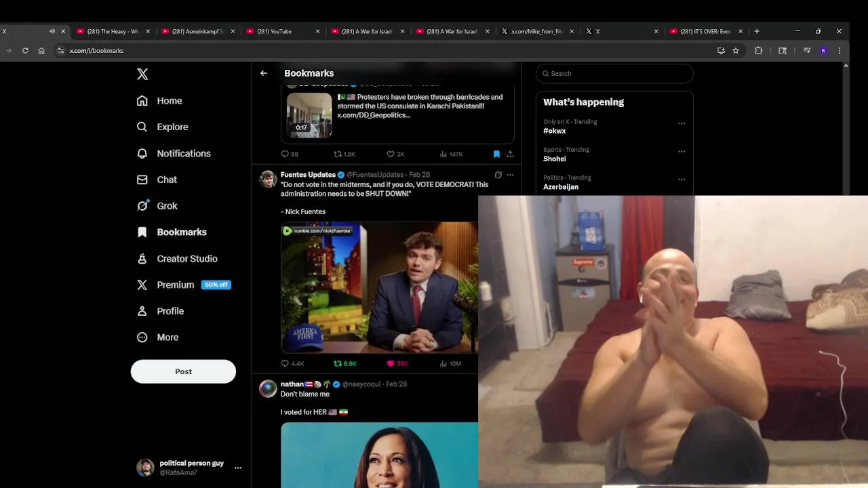Screen dimensions: 868x488
Task: Open a new browser tab
Action: click(x=757, y=31)
